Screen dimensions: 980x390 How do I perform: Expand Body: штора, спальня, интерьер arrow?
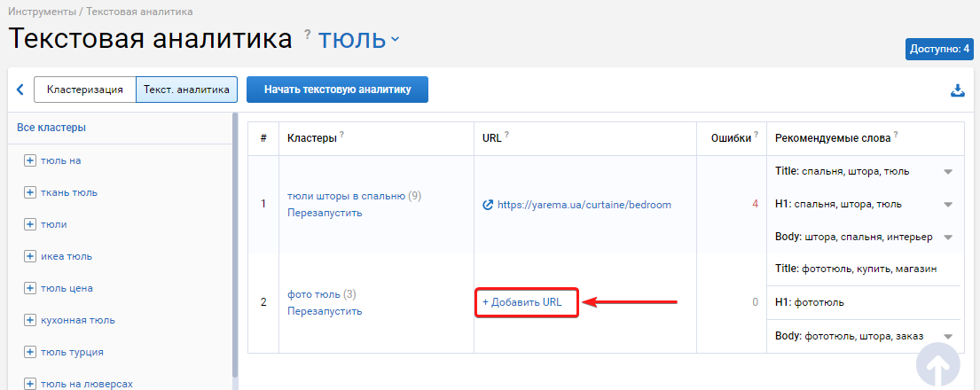[x=947, y=237]
